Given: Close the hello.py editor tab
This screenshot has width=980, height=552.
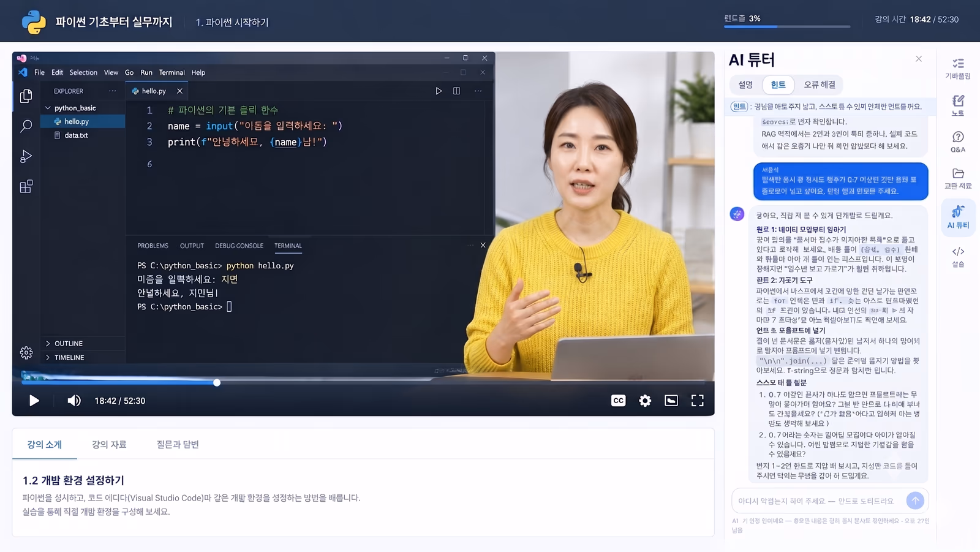Looking at the screenshot, I should (x=179, y=91).
